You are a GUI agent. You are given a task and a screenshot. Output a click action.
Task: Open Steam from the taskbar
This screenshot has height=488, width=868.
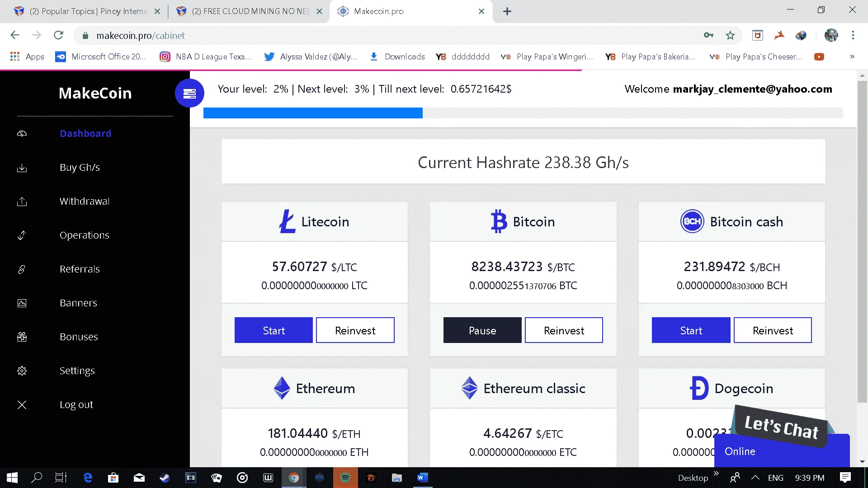click(x=165, y=478)
